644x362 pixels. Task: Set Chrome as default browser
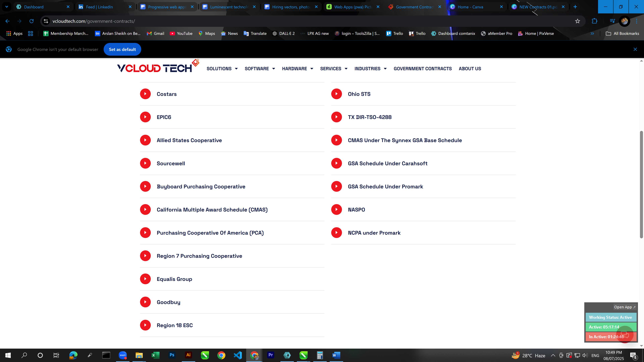(122, 49)
